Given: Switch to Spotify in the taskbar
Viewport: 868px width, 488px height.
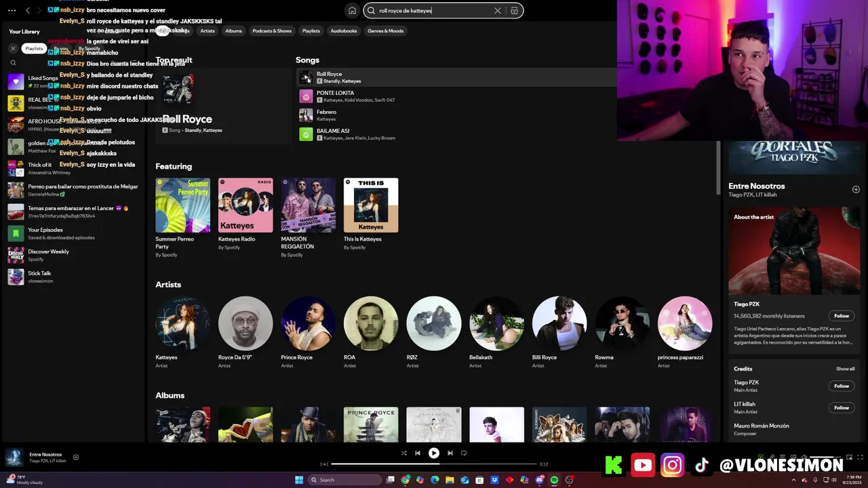Looking at the screenshot, I should (x=554, y=480).
